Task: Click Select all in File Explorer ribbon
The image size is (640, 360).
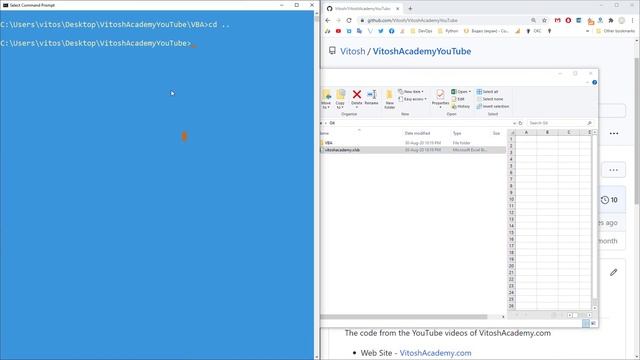Action: (487, 91)
